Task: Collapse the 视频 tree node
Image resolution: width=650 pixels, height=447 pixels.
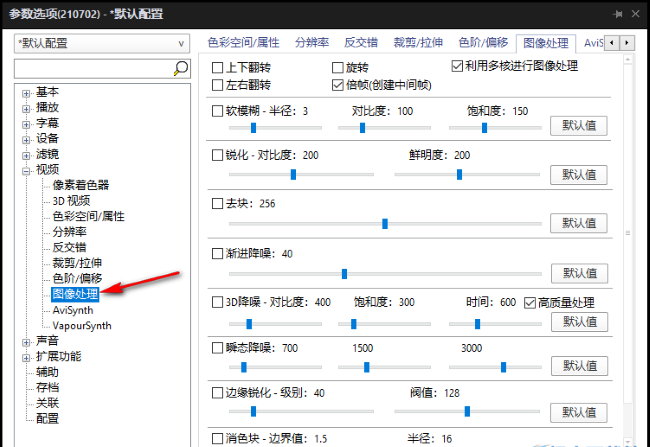Action: [x=26, y=170]
